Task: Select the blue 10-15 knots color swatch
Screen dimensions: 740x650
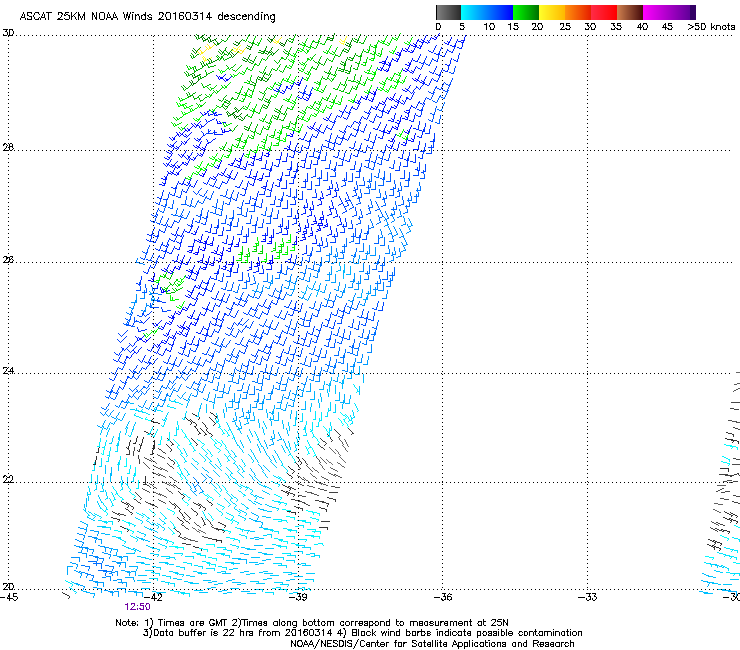Action: coord(500,12)
